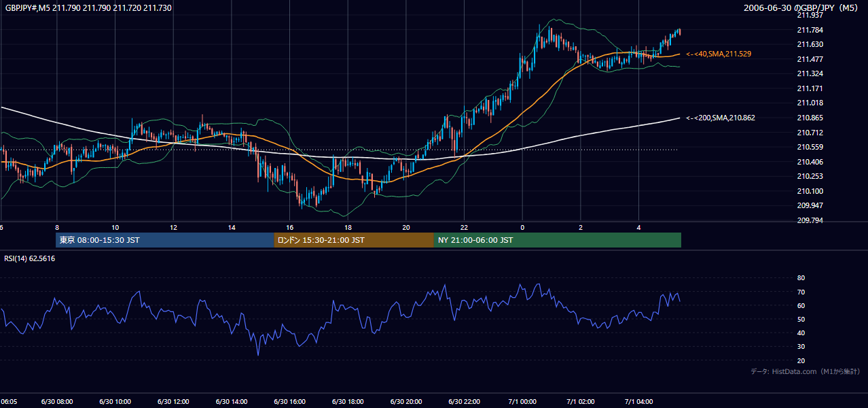
Task: Click the 6/30 12:00 date label
Action: (173, 402)
